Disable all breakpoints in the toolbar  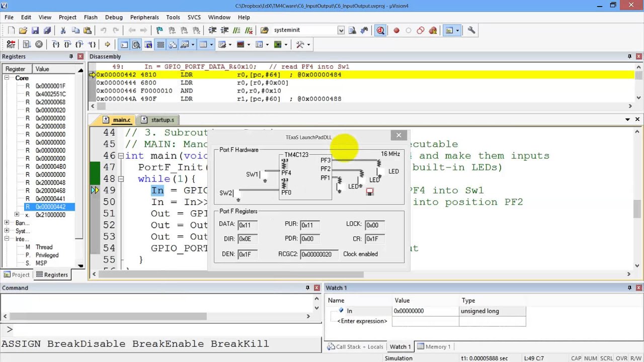tap(421, 31)
